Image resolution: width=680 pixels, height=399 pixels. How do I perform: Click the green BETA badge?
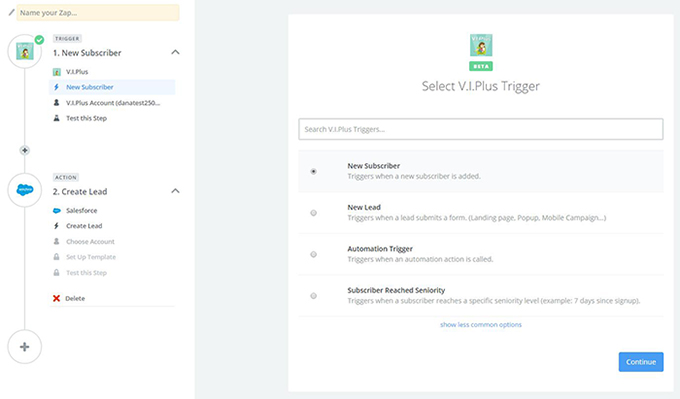(481, 66)
